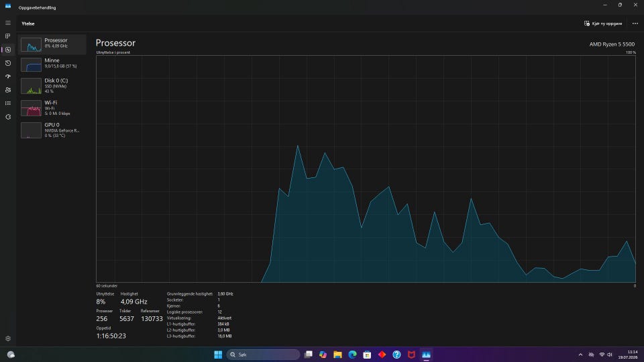
Task: Open the clock and date 11:14
Action: [x=628, y=355]
